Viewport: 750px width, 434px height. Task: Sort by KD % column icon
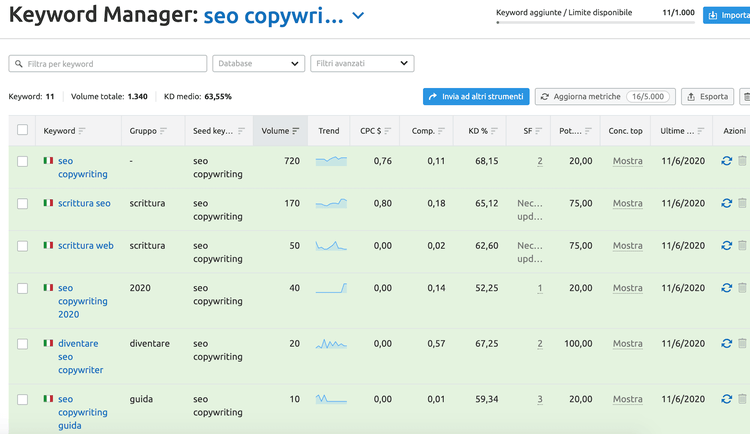point(494,131)
